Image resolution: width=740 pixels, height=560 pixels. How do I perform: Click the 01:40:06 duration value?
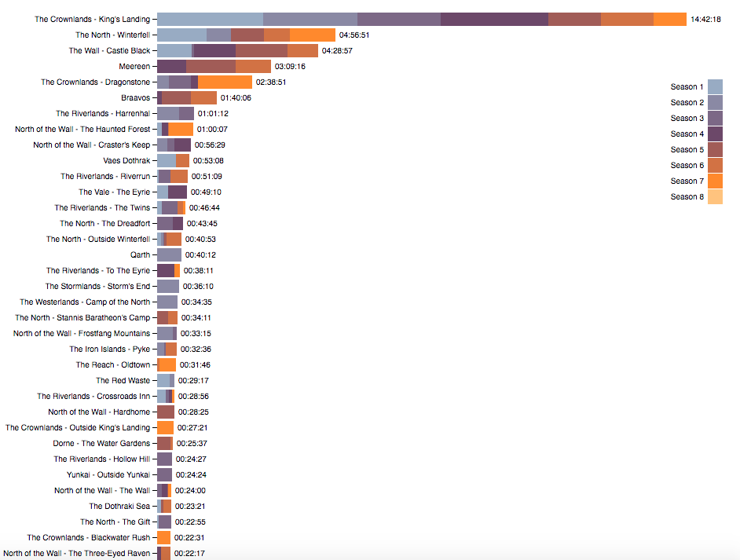coord(236,97)
